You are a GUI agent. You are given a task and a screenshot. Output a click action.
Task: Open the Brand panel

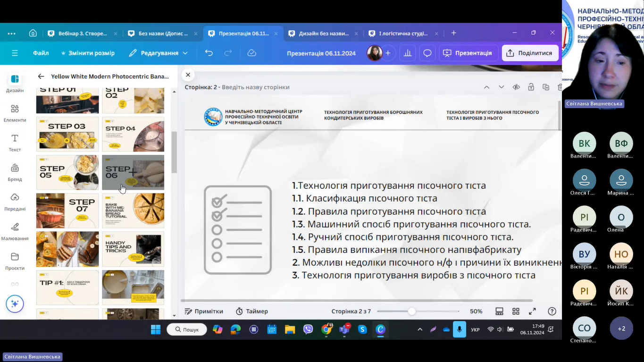tap(15, 171)
